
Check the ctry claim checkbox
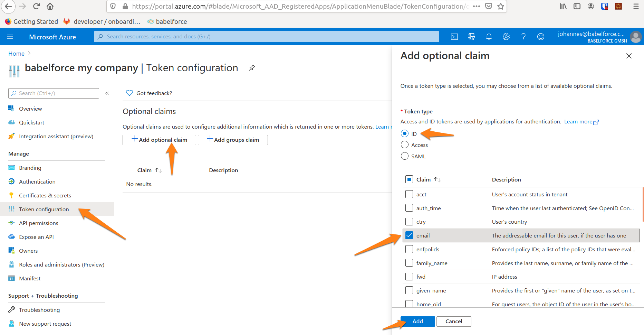[x=409, y=222]
